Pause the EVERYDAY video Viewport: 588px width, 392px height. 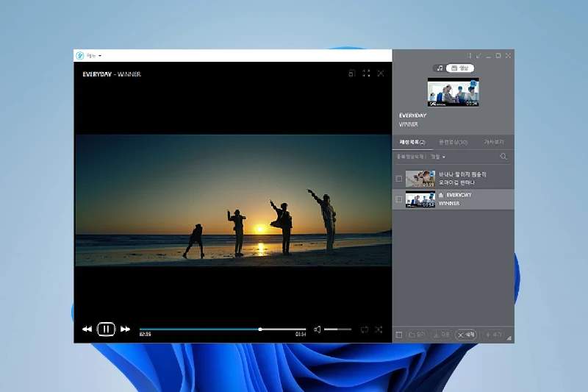point(106,329)
